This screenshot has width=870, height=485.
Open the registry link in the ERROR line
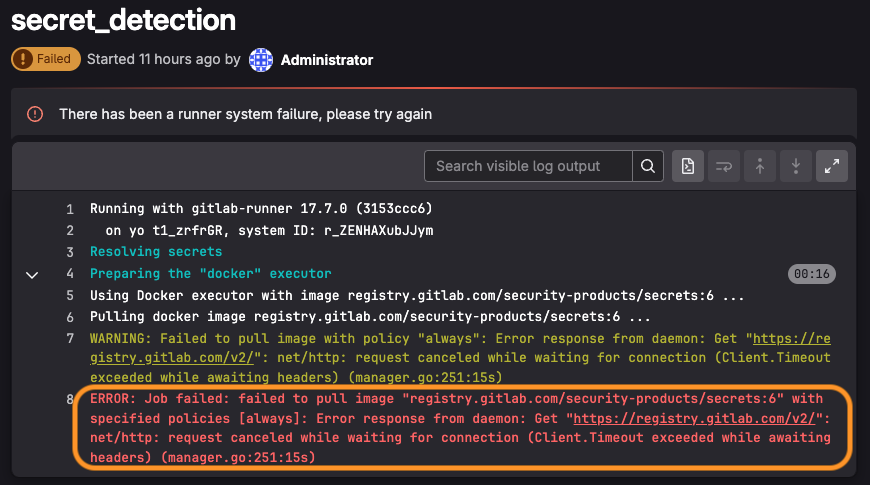pos(694,418)
